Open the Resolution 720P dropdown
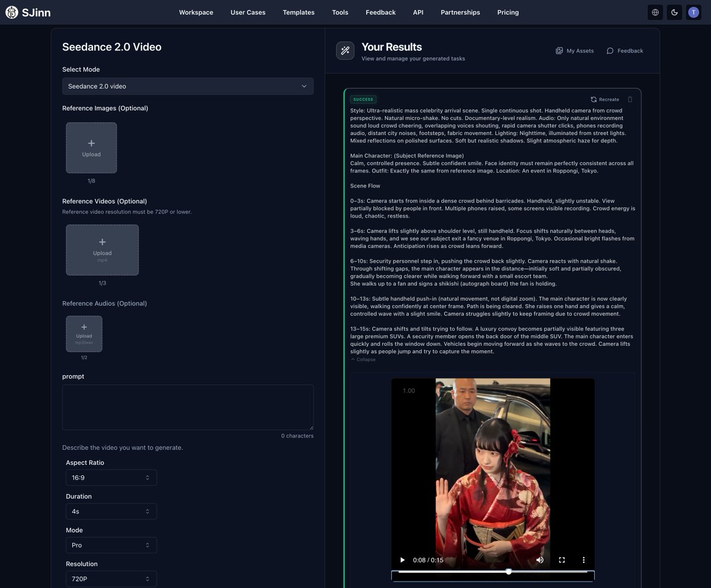 click(x=111, y=579)
